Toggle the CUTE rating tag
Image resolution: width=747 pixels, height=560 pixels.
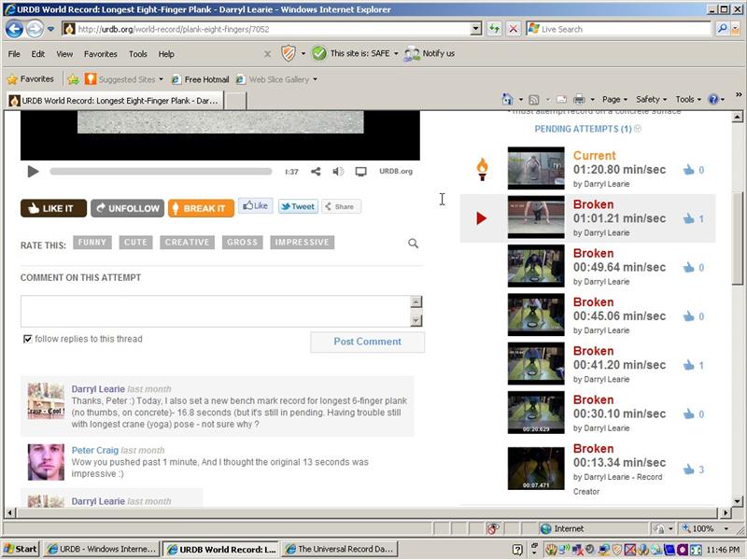pos(135,243)
